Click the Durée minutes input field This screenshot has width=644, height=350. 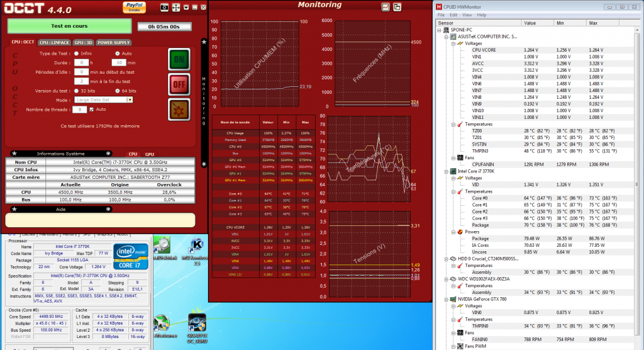coord(119,63)
